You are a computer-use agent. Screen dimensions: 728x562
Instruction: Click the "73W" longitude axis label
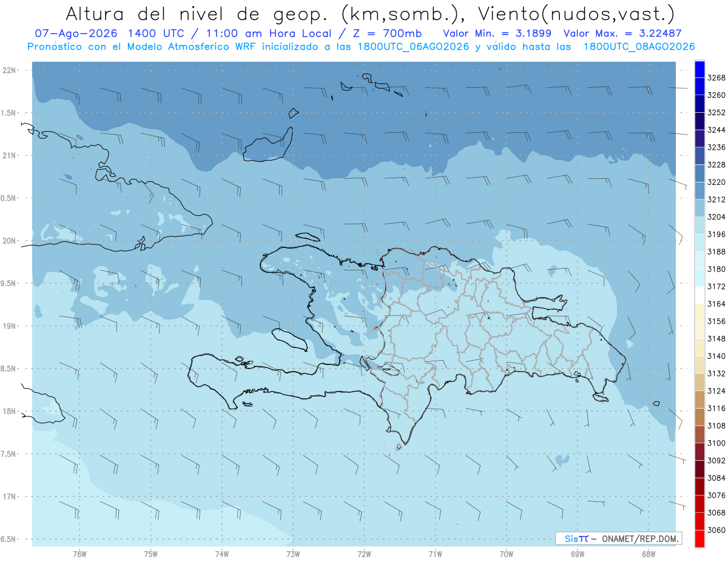(x=293, y=554)
